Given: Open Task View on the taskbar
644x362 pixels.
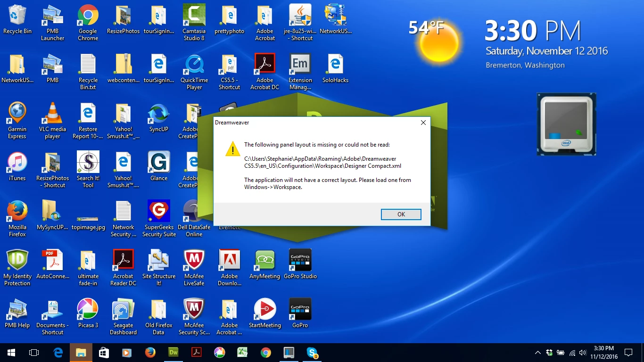Looking at the screenshot, I should (x=34, y=353).
